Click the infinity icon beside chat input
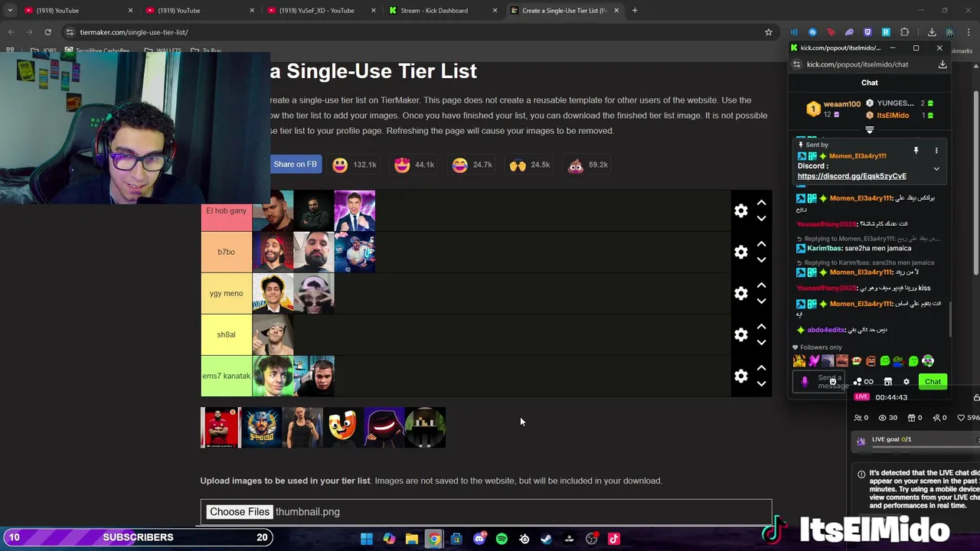 (869, 382)
